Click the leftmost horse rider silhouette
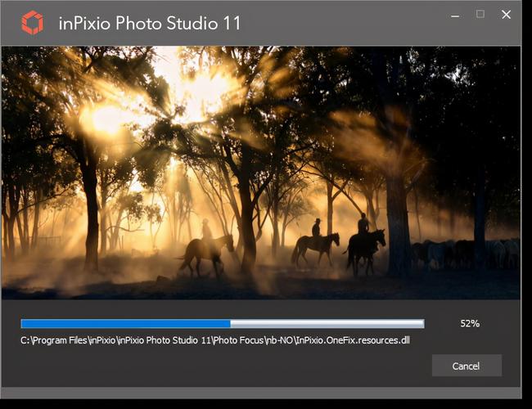The height and width of the screenshot is (409, 532). tap(206, 247)
